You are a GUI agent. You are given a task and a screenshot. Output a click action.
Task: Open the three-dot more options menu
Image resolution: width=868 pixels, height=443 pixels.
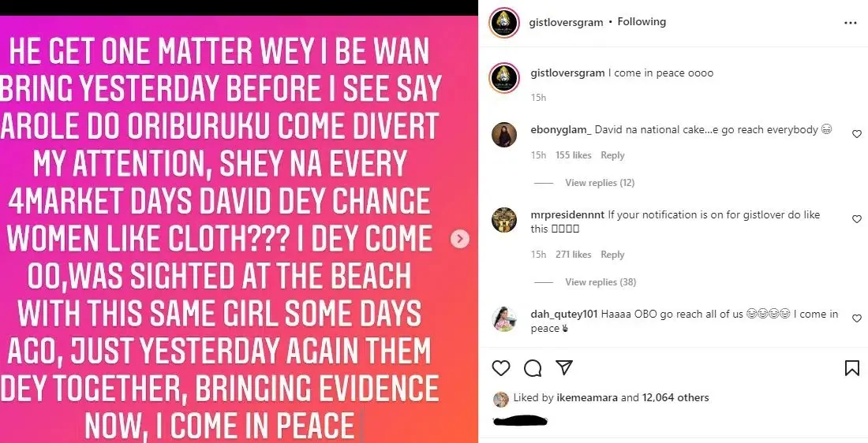(850, 23)
